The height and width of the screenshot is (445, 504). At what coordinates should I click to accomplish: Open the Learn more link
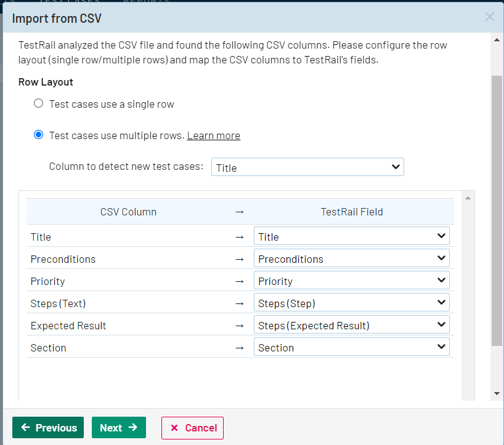(213, 135)
